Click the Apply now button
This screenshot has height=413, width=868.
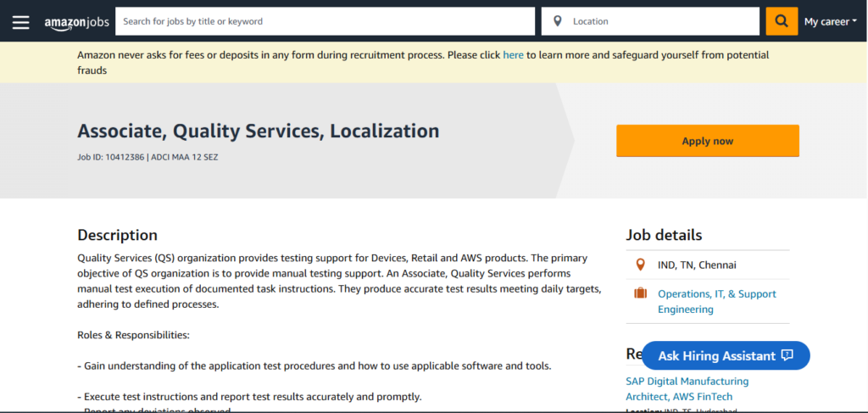point(708,141)
